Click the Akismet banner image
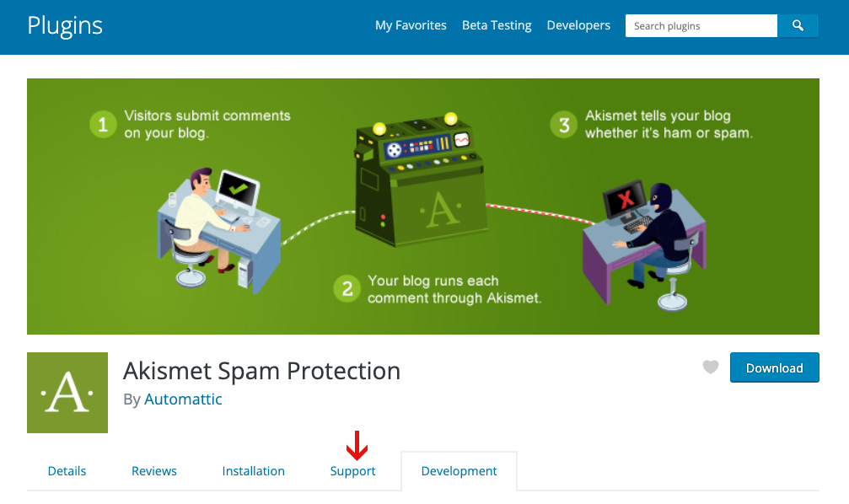 [423, 206]
